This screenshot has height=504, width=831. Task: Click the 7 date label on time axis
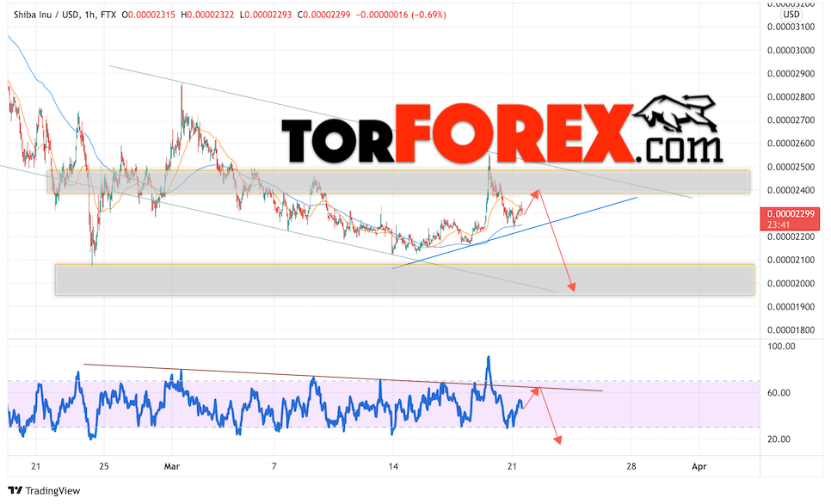[274, 467]
